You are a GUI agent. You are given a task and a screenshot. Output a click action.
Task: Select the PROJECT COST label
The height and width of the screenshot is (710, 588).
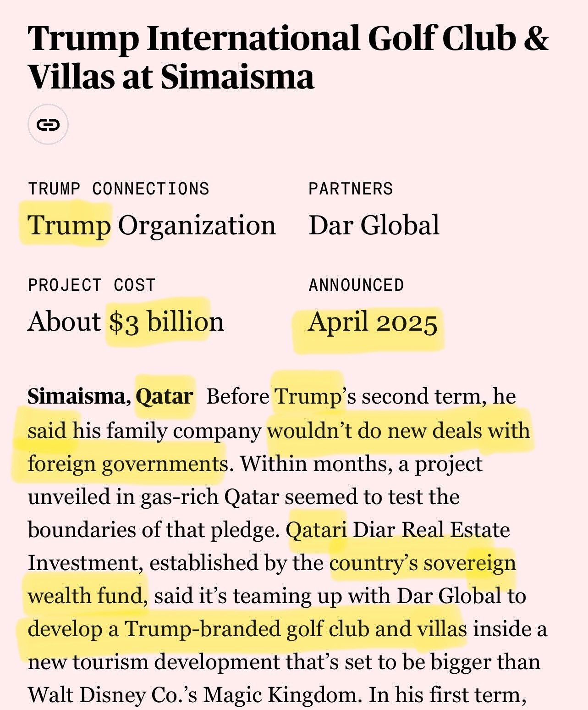[92, 285]
